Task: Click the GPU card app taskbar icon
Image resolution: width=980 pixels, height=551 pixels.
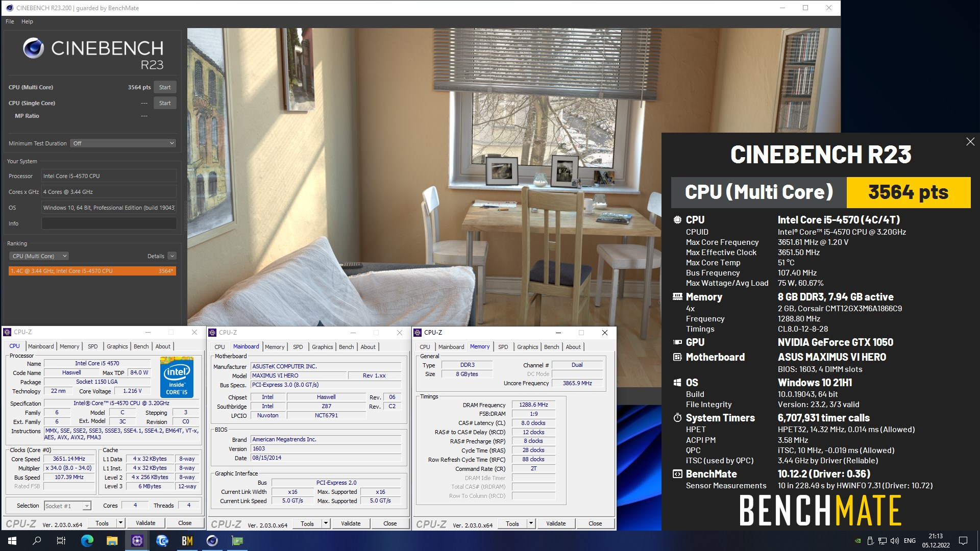Action: click(x=237, y=541)
